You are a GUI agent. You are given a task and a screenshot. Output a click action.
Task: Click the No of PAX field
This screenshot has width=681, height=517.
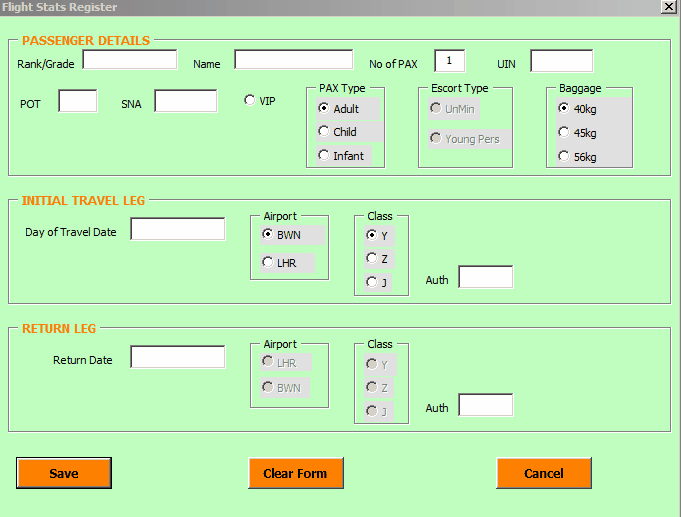tap(450, 60)
